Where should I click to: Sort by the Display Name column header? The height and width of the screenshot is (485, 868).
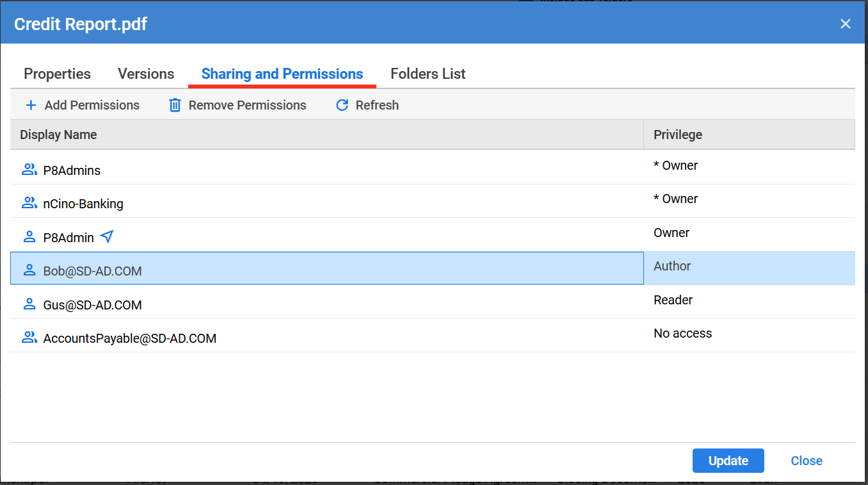(58, 135)
